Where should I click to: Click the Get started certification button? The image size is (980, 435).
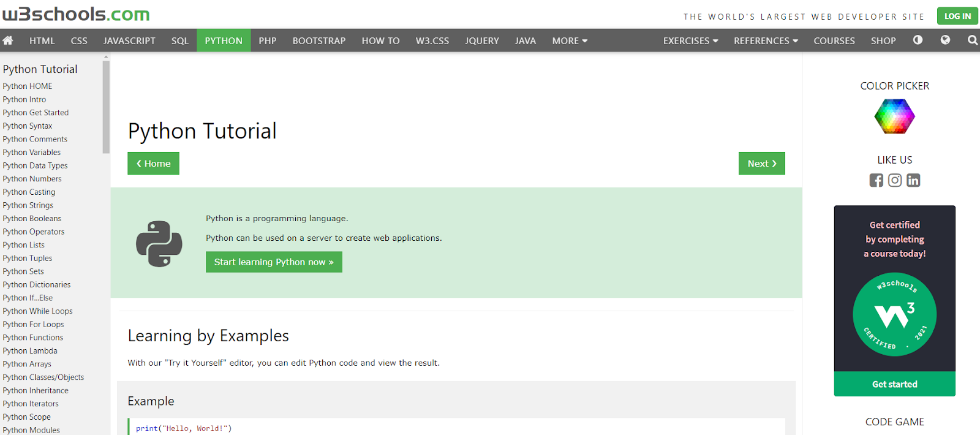[x=894, y=384]
